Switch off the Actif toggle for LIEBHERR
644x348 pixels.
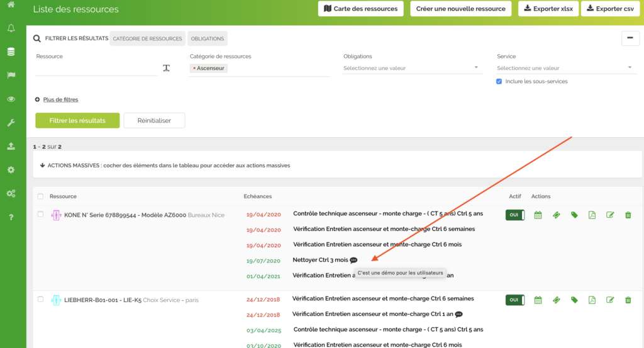514,300
